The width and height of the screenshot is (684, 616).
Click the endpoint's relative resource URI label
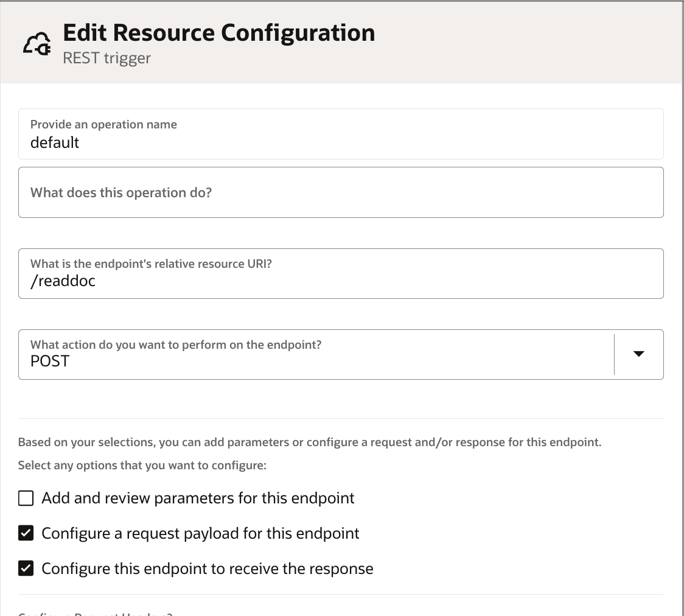pyautogui.click(x=151, y=264)
